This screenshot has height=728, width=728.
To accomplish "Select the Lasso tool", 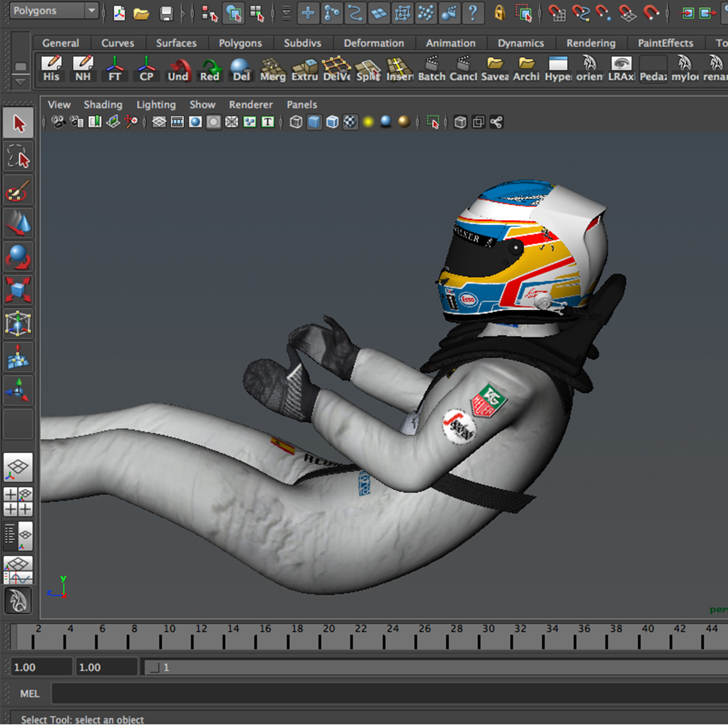I will point(18,157).
